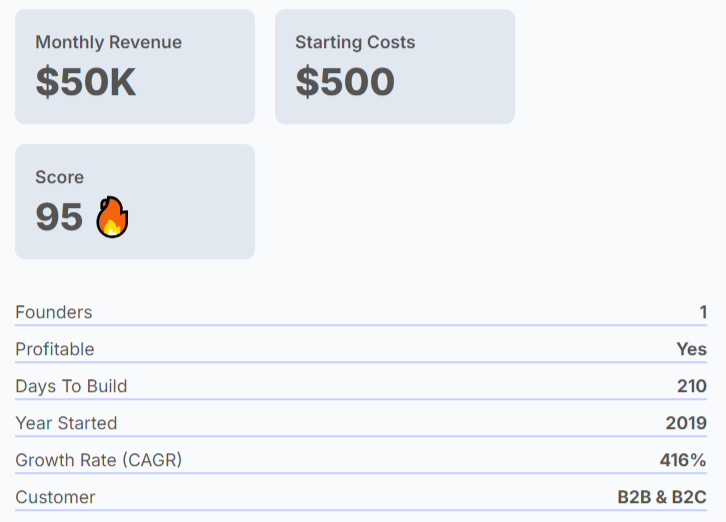Viewport: 726px width, 522px height.
Task: Click the 2019 year value
Action: point(686,423)
